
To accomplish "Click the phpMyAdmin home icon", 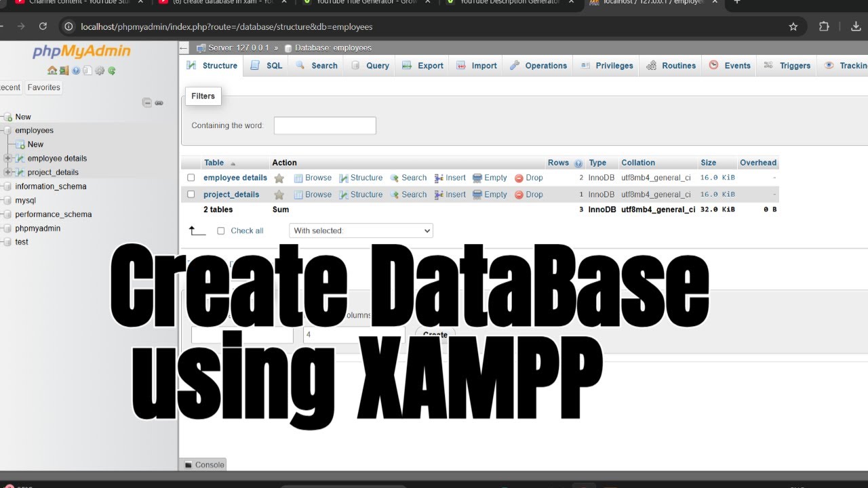I will coord(52,70).
